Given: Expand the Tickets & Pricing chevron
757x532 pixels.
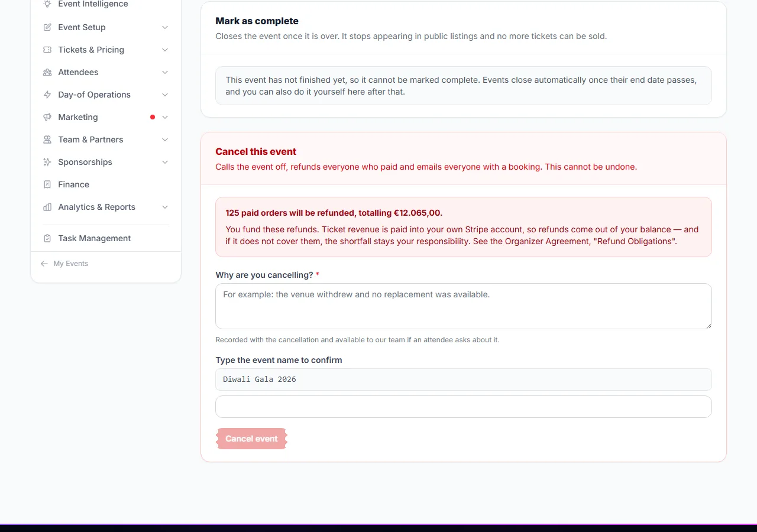Looking at the screenshot, I should (x=165, y=50).
